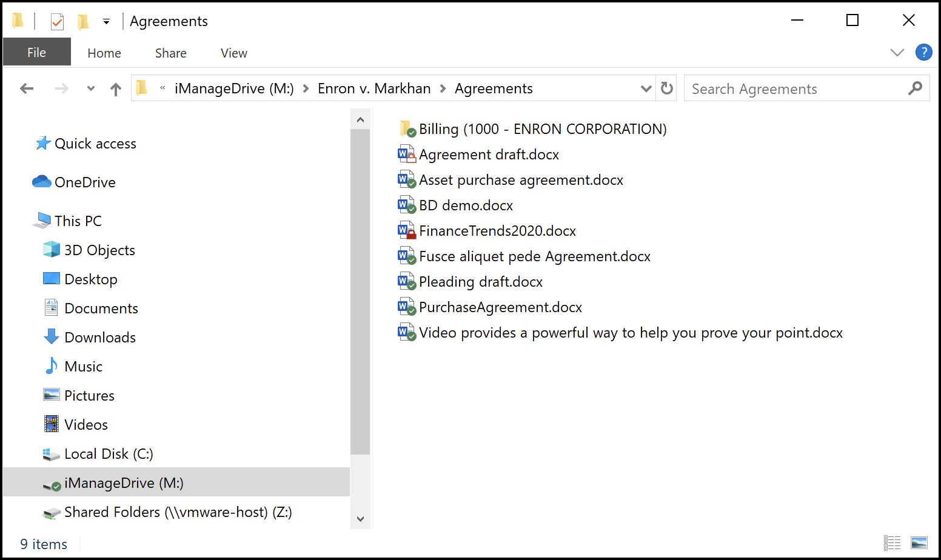Select the Agreement draft.docx file
941x560 pixels.
click(489, 155)
